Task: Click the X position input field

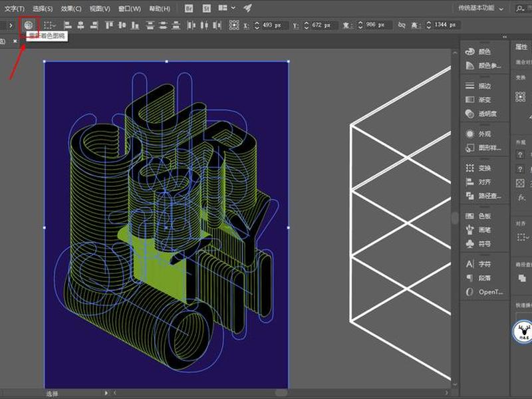Action: 275,25
